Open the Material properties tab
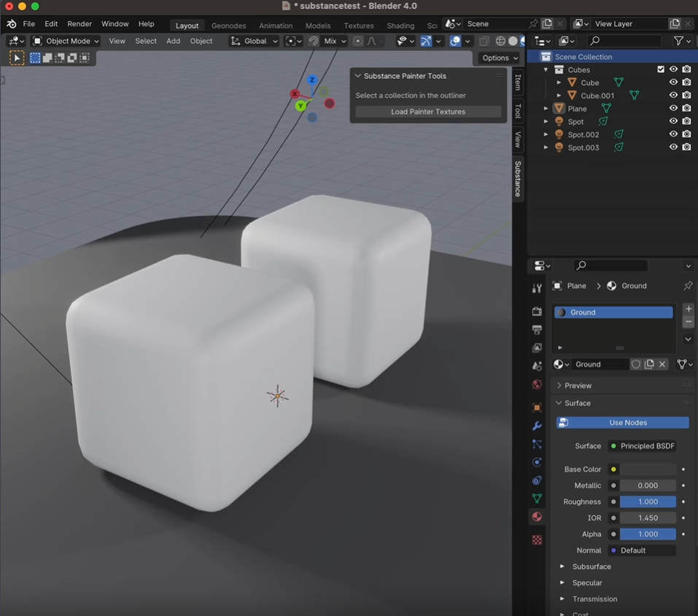698x616 pixels. click(537, 517)
